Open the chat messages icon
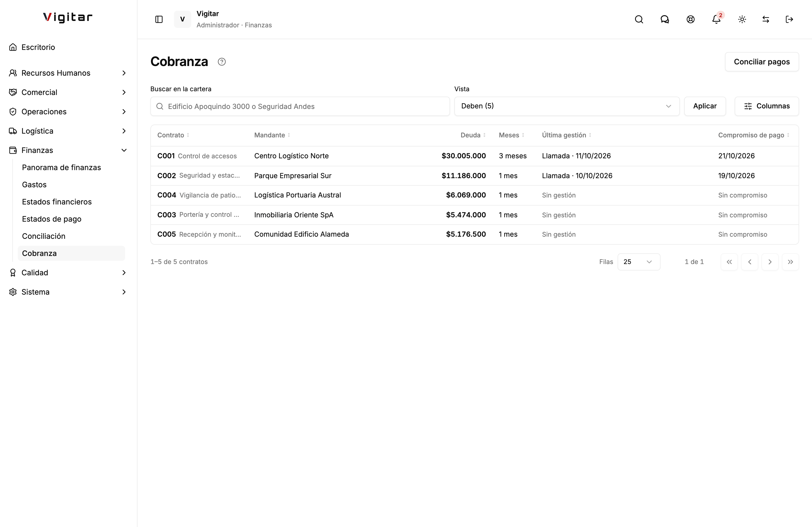 665,19
